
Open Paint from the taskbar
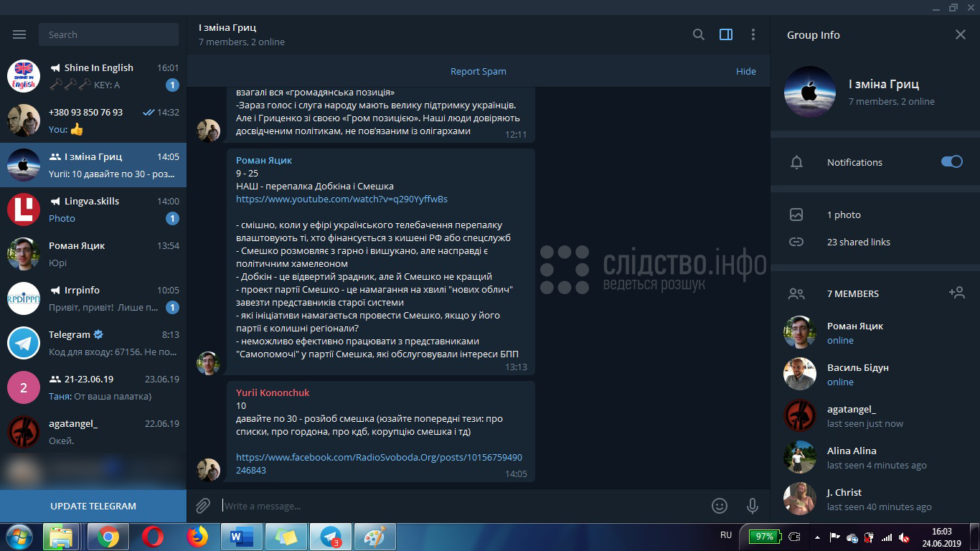[374, 537]
